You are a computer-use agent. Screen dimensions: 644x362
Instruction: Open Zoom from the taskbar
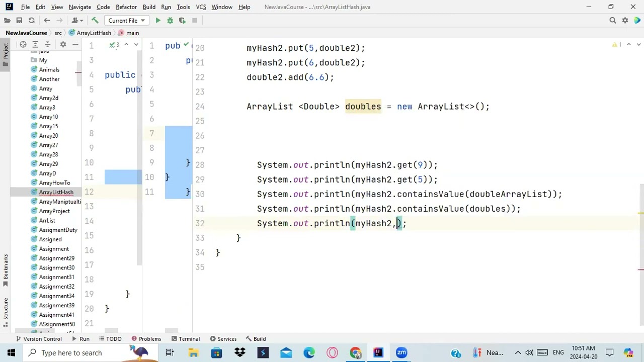[401, 353]
